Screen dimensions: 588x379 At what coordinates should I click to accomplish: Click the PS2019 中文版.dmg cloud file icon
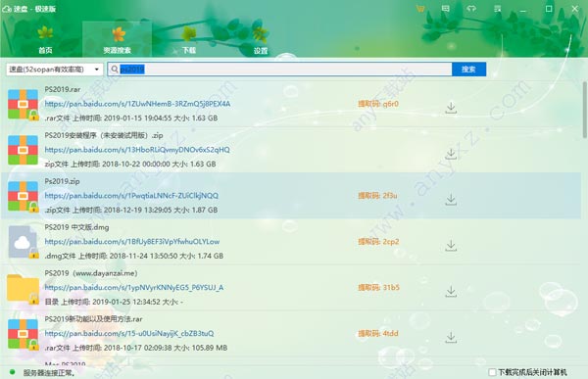coord(23,242)
